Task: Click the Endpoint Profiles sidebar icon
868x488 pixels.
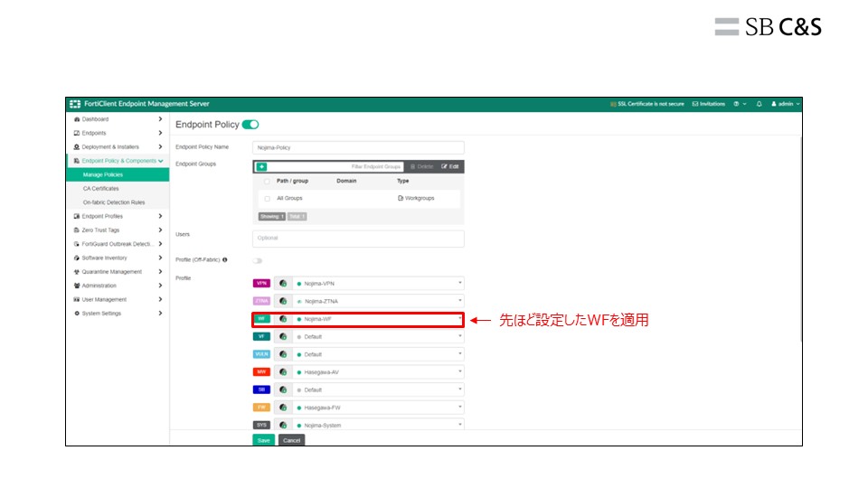Action: point(77,216)
